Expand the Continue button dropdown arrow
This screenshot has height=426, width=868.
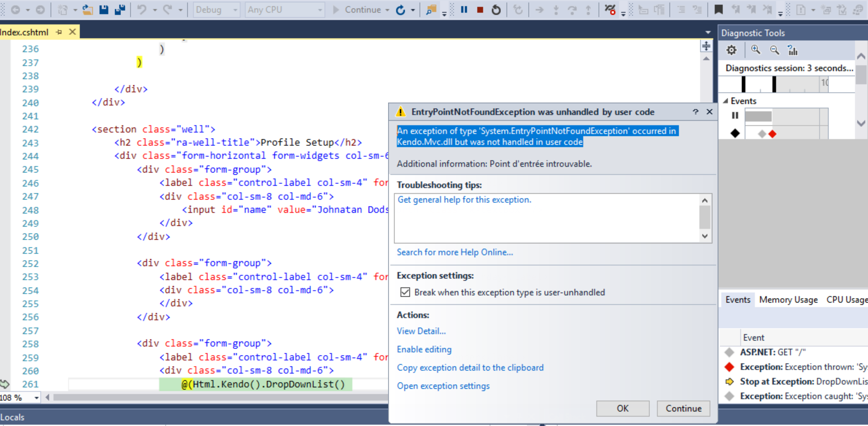[387, 10]
